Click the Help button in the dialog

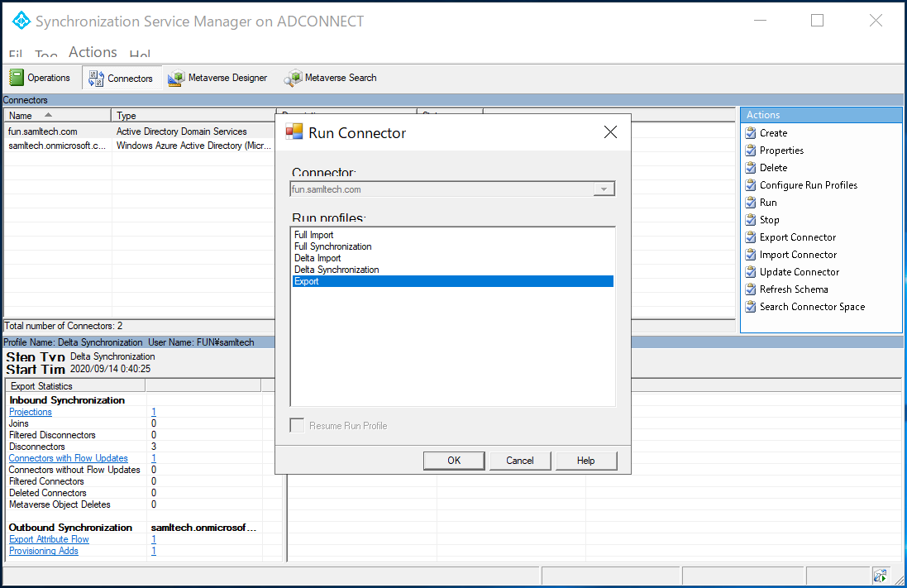586,461
